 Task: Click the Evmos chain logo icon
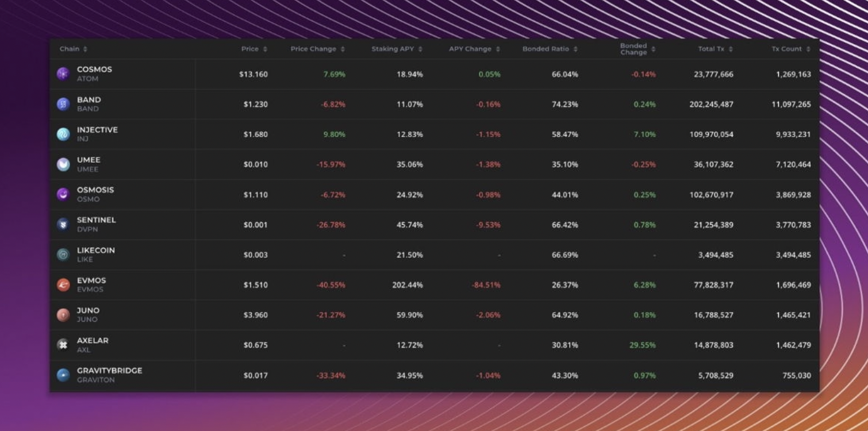pyautogui.click(x=63, y=284)
